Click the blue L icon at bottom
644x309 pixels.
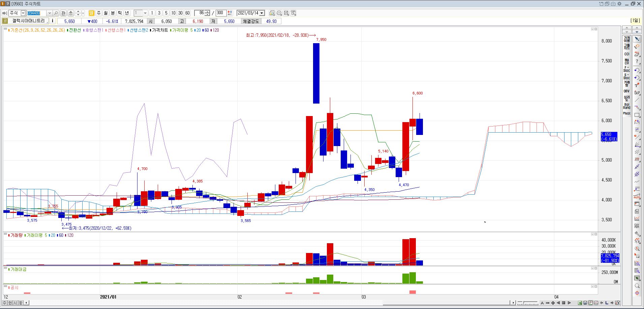[607, 303]
